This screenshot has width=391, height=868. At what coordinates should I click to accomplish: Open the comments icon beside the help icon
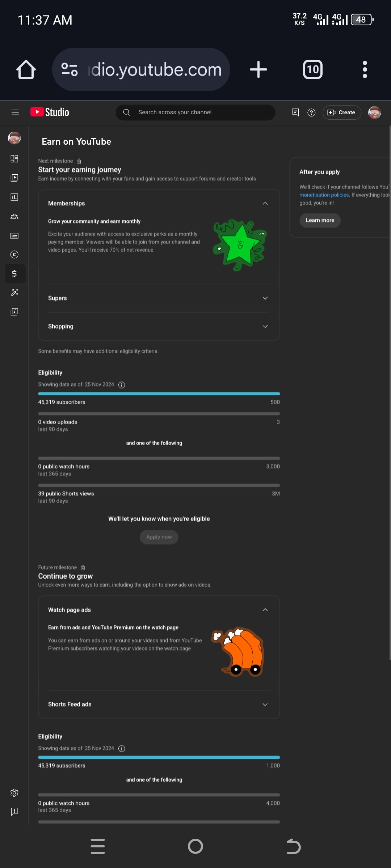(295, 112)
